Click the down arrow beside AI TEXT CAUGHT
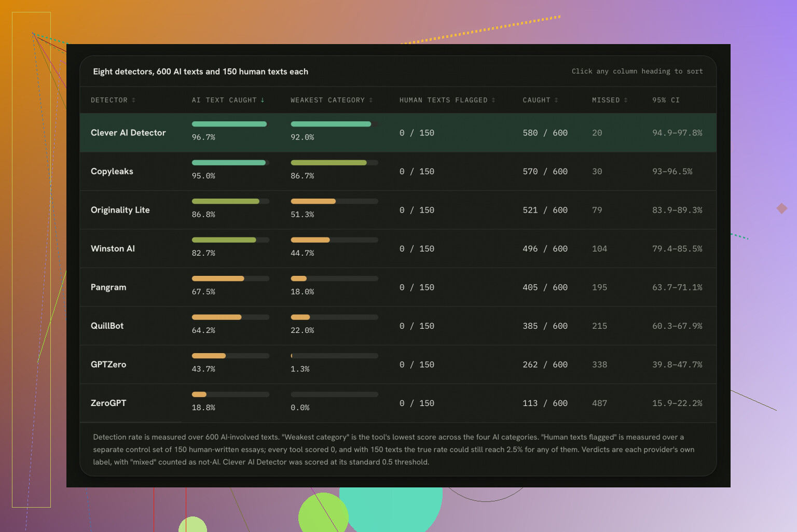 tap(263, 100)
